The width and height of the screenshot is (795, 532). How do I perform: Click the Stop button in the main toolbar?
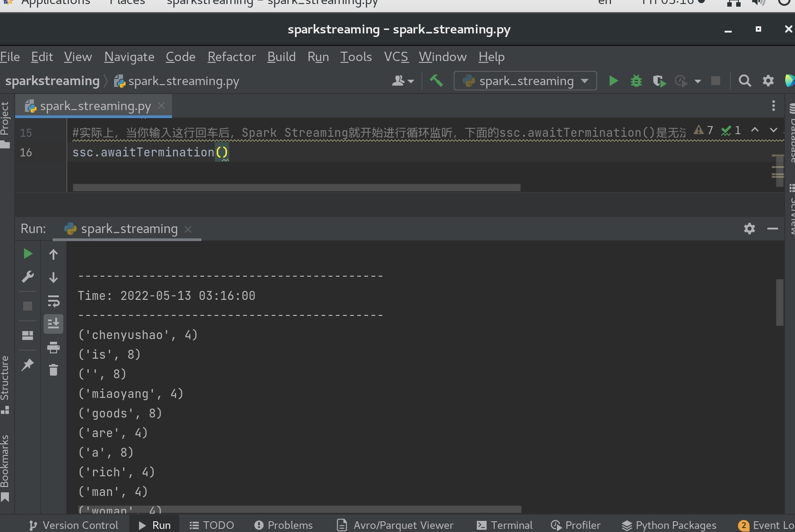click(x=716, y=81)
